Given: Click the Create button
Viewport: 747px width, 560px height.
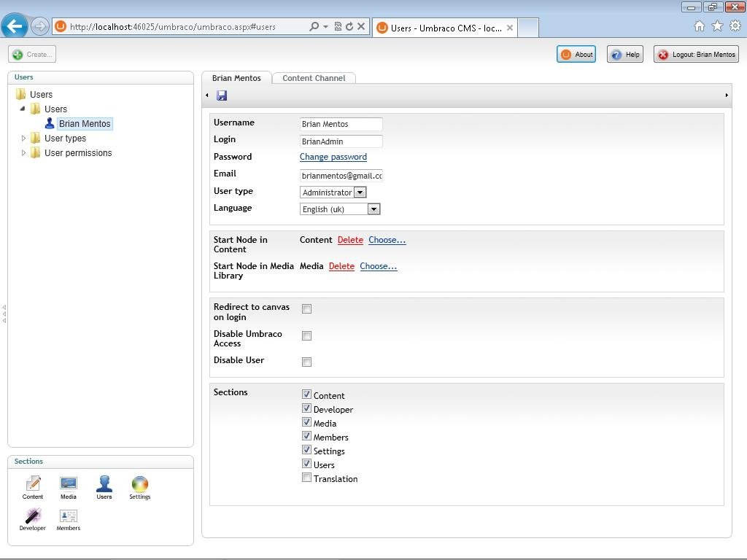Looking at the screenshot, I should click(x=32, y=54).
